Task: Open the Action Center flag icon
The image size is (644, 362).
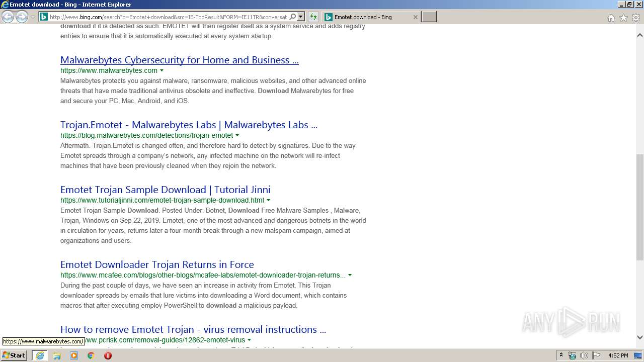Action: click(x=597, y=355)
